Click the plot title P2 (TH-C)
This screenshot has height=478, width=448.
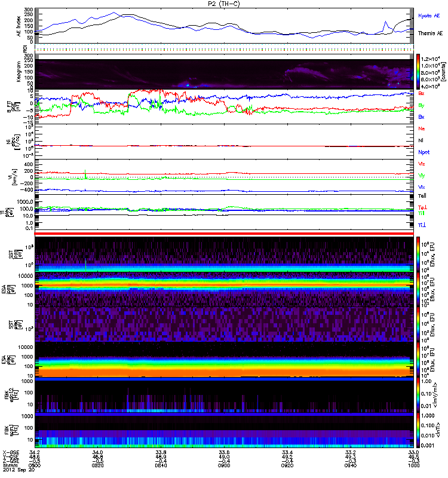coord(224,4)
